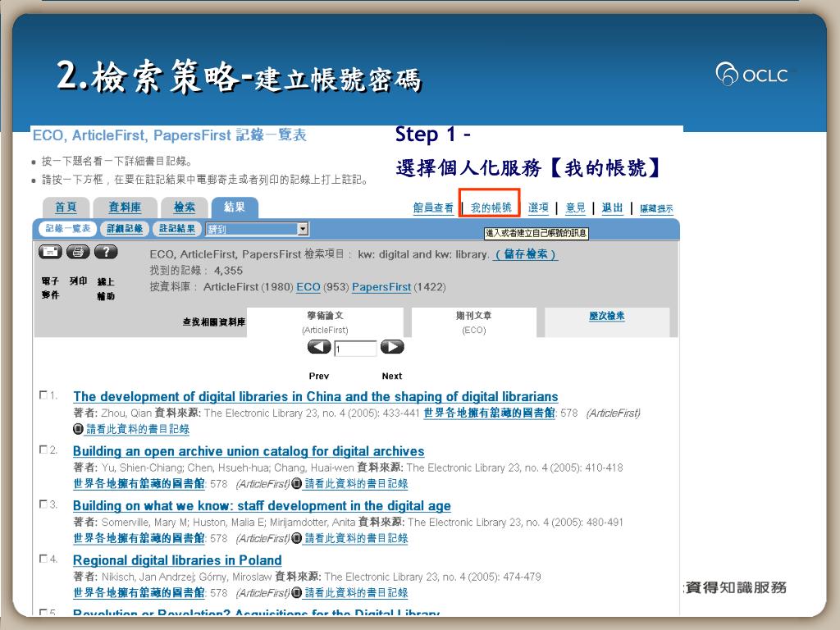Click the 選項 link
This screenshot has width=840, height=630.
(538, 208)
